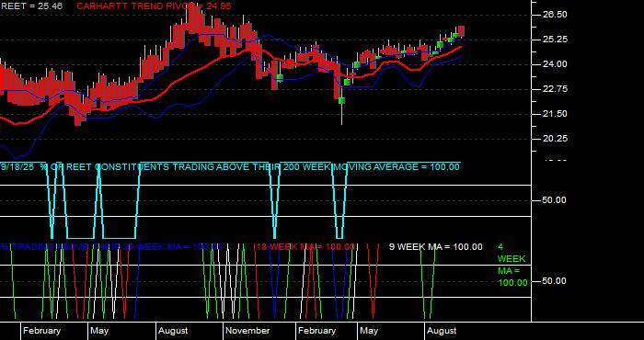
Task: Click the 24.00 price axis value
Action: pos(555,64)
